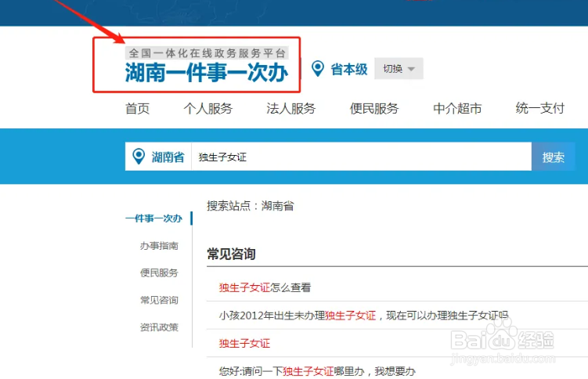Select the 资讯政策 sidebar item
This screenshot has height=379, width=588.
pos(159,327)
